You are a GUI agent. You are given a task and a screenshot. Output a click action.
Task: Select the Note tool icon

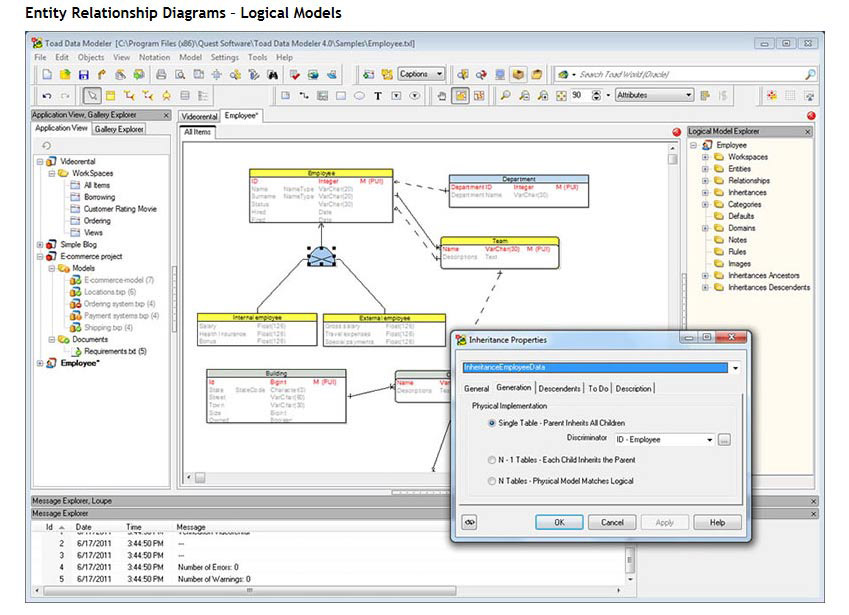[285, 96]
